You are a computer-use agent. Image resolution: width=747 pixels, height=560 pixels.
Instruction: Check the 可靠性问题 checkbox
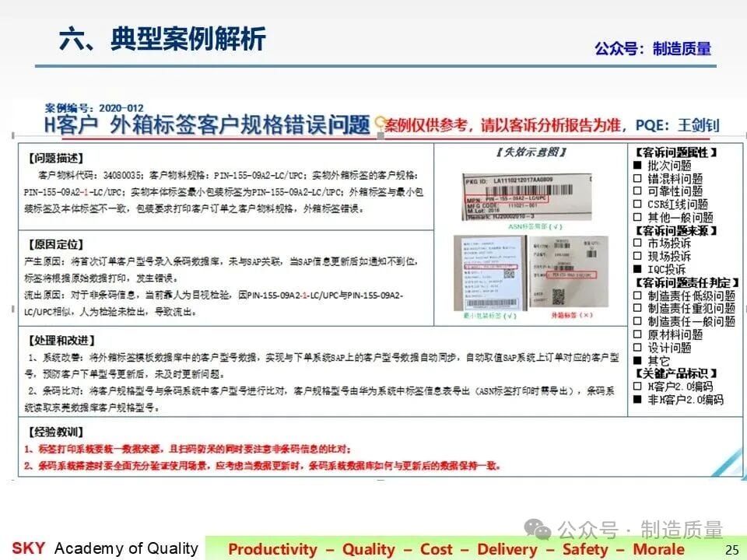point(637,191)
